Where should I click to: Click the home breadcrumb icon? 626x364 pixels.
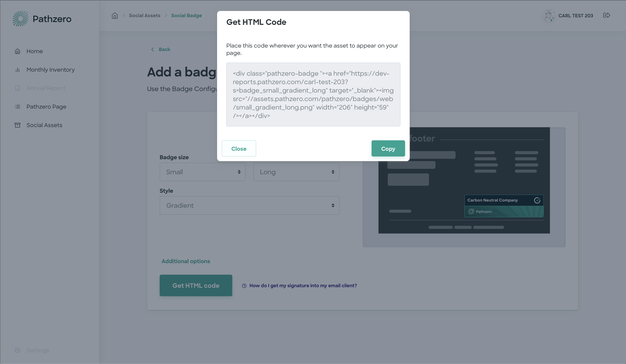click(115, 16)
